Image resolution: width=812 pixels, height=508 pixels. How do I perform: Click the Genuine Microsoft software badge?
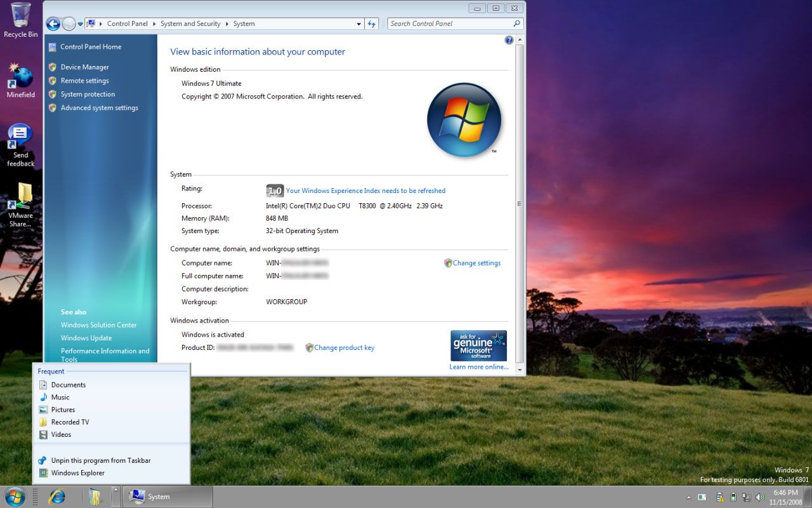click(478, 345)
